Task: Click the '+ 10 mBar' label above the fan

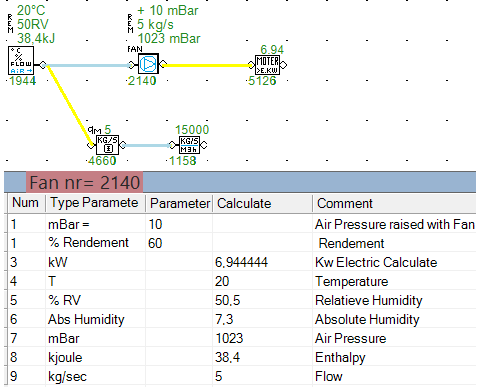Action: 168,10
